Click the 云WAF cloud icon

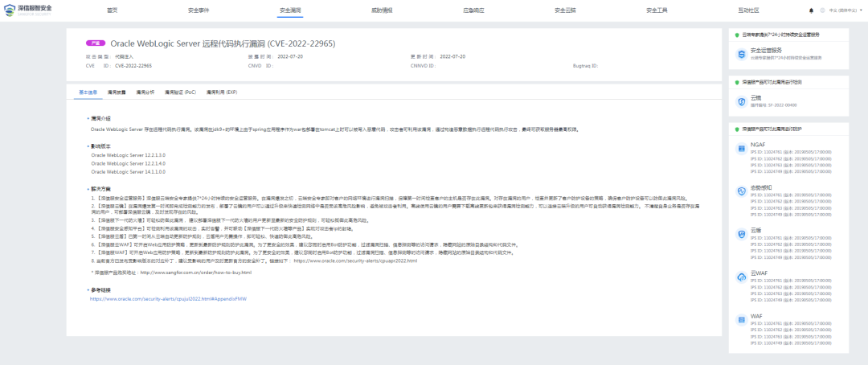[741, 277]
